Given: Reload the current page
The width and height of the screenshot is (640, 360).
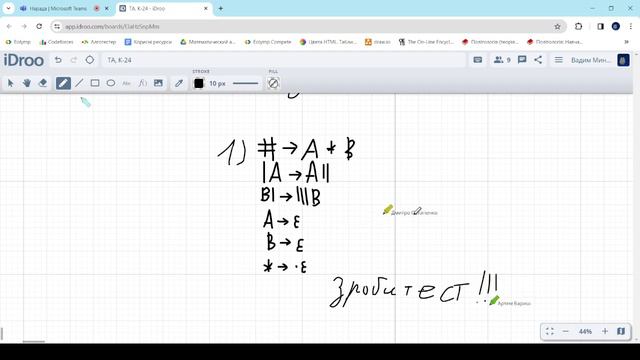Looking at the screenshot, I should [x=39, y=26].
